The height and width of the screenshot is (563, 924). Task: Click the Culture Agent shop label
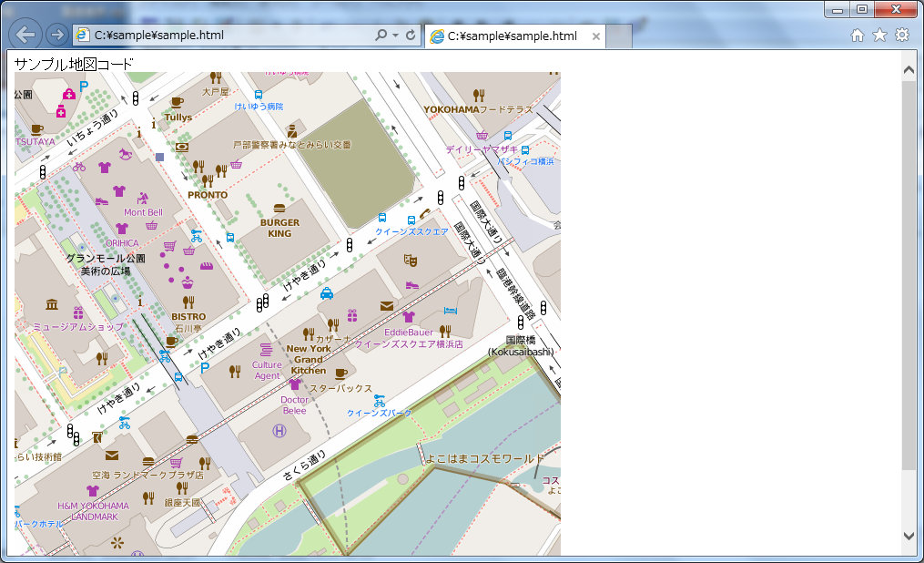pyautogui.click(x=267, y=370)
